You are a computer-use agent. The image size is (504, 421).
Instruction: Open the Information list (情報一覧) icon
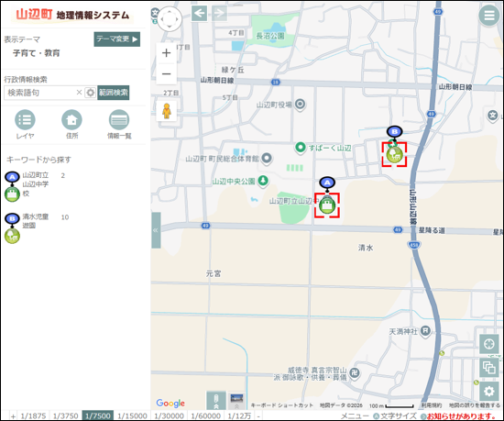pyautogui.click(x=119, y=119)
